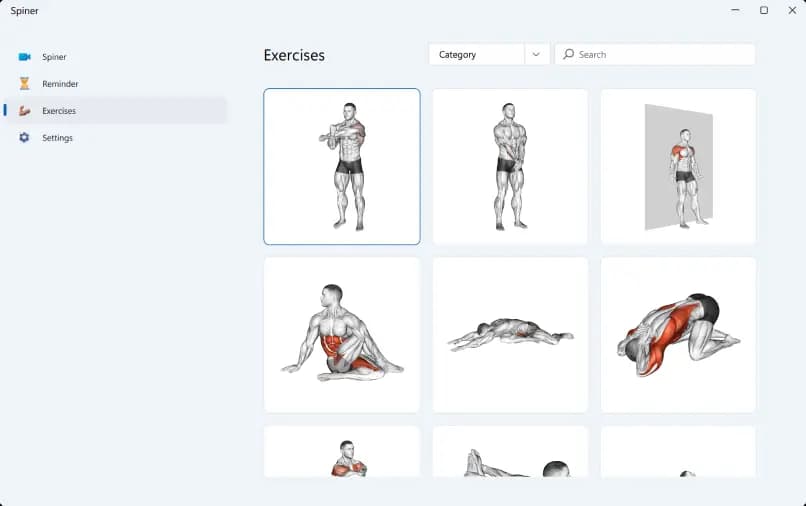Click the Spiner camera icon in the sidebar
The image size is (806, 506).
point(24,57)
